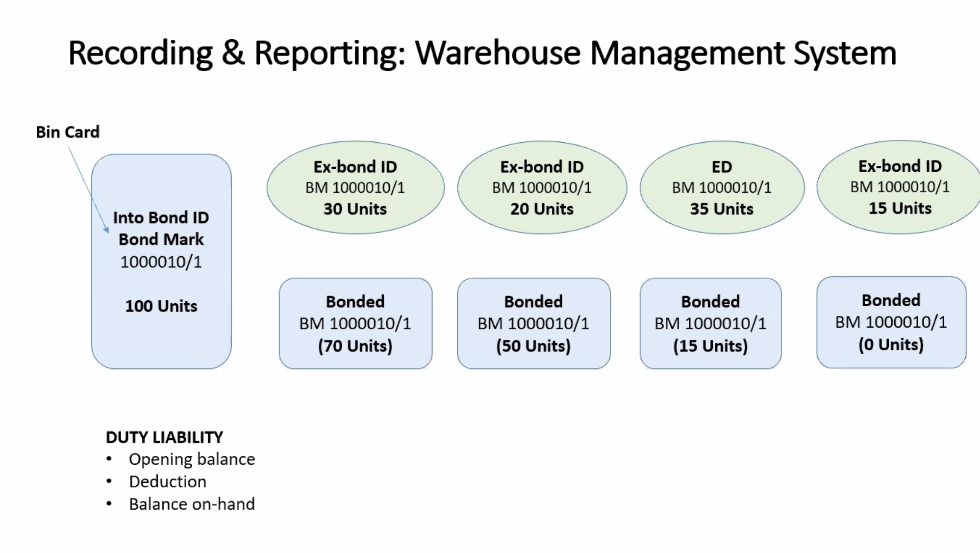The width and height of the screenshot is (980, 553).
Task: Click the 100 Units text
Action: pyautogui.click(x=161, y=306)
